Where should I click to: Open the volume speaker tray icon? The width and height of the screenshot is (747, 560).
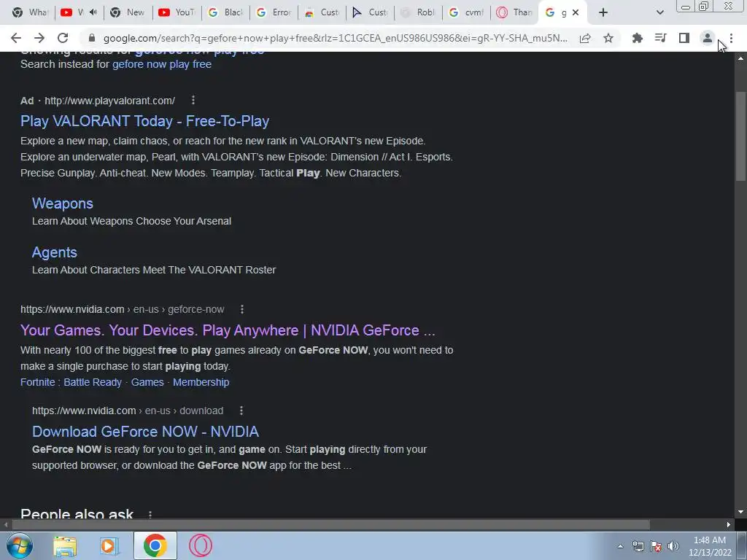pos(673,546)
